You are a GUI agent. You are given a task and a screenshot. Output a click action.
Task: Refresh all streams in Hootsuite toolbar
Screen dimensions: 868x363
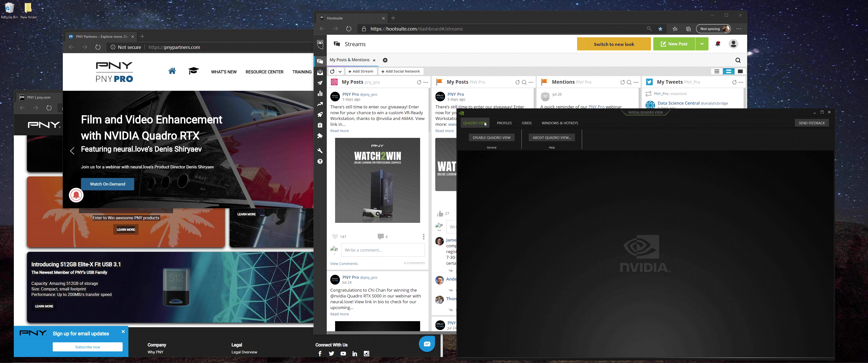pyautogui.click(x=332, y=71)
